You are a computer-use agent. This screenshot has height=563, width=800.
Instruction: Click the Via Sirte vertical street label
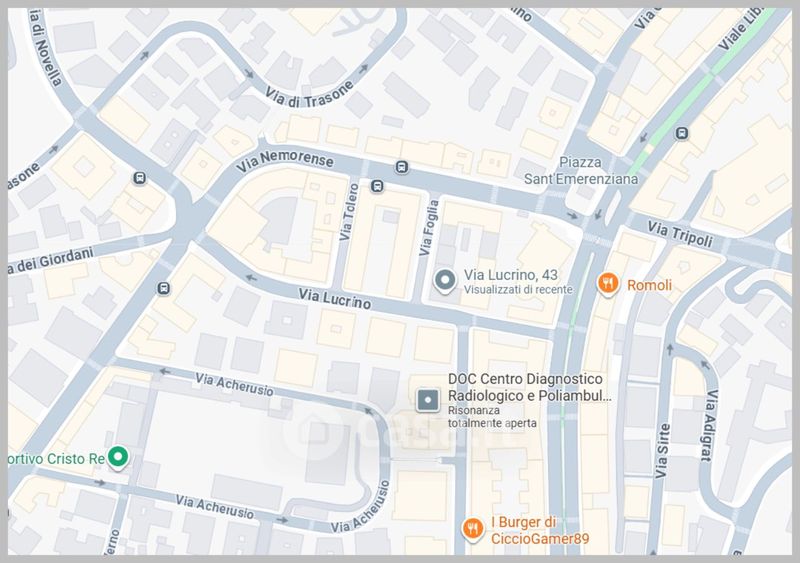(662, 451)
